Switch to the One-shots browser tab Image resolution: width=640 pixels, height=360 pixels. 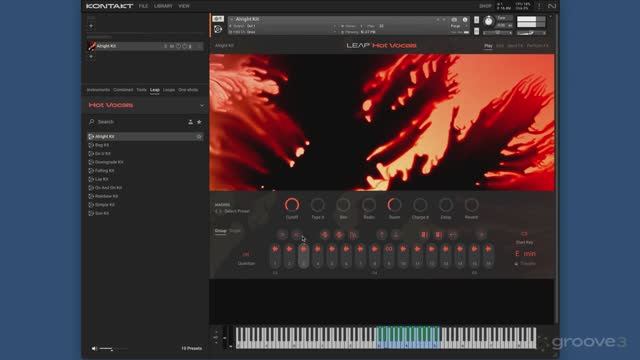(188, 90)
